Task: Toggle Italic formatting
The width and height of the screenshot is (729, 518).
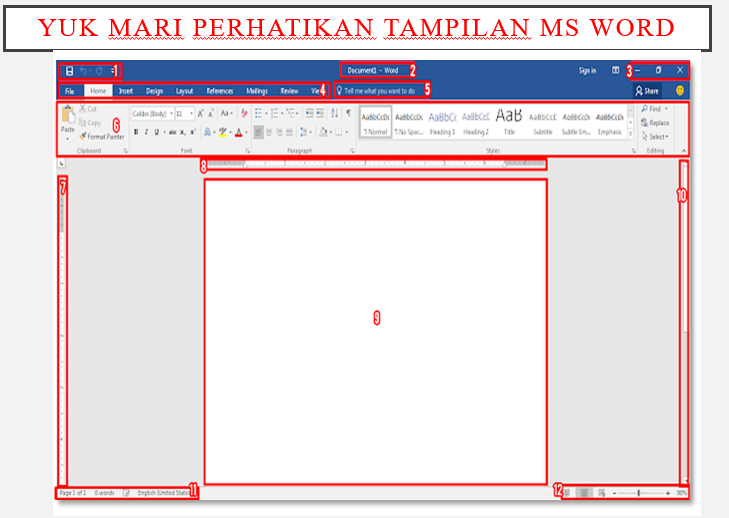Action: pos(146,133)
